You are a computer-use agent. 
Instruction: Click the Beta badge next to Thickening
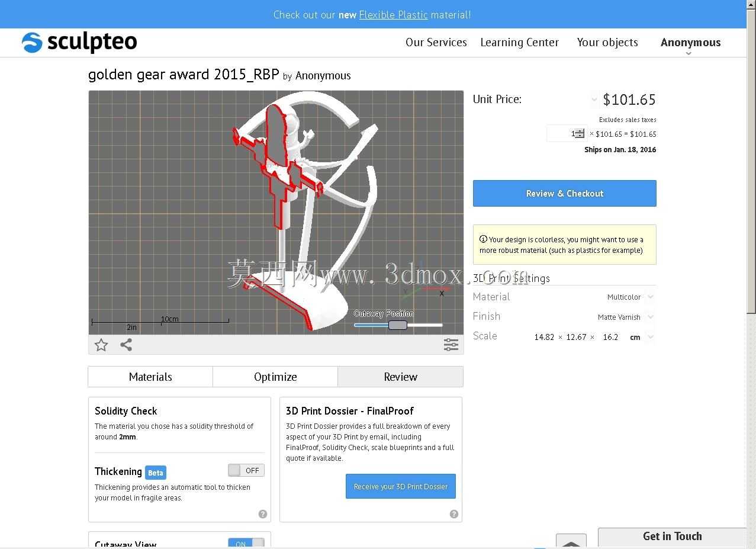point(156,473)
